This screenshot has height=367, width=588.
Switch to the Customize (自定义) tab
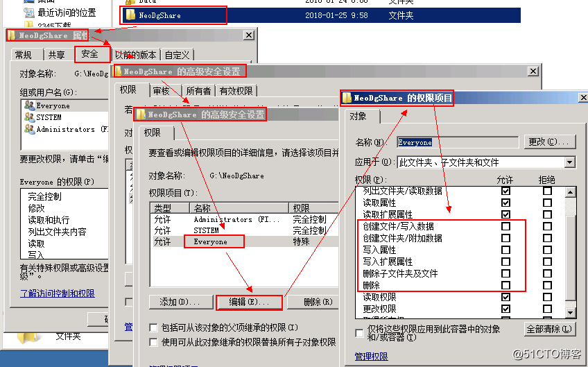178,55
